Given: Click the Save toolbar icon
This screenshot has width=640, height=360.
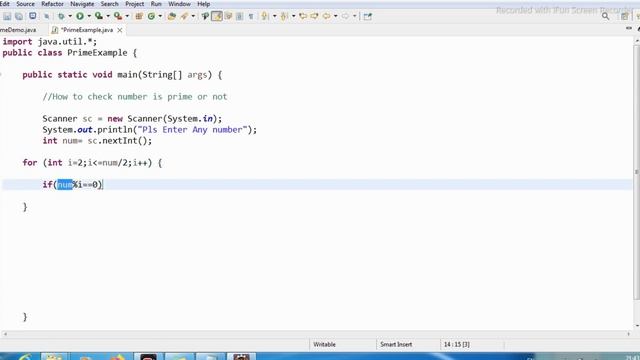Looking at the screenshot, I should coord(7,16).
